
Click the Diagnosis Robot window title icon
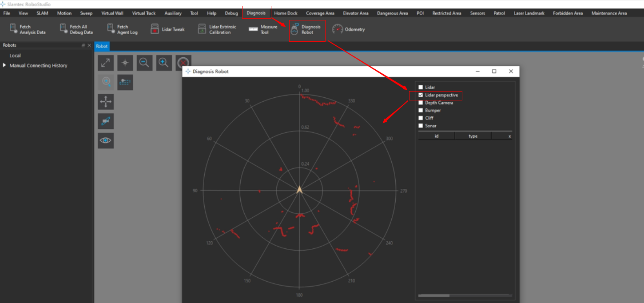click(x=188, y=71)
